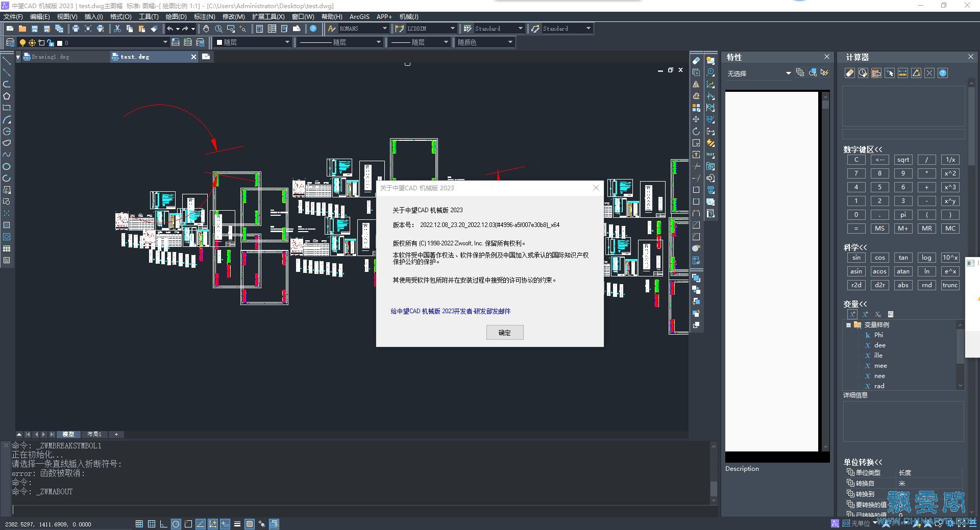Toggle Polar tracking in status bar
The image size is (980, 530).
(x=176, y=524)
